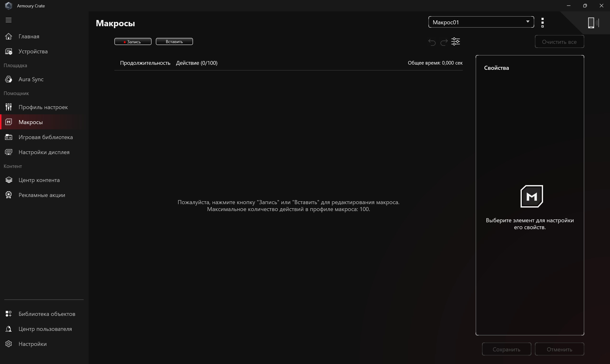Screen dimensions: 610x364
Task: Click the Продолжительность column header
Action: click(145, 63)
